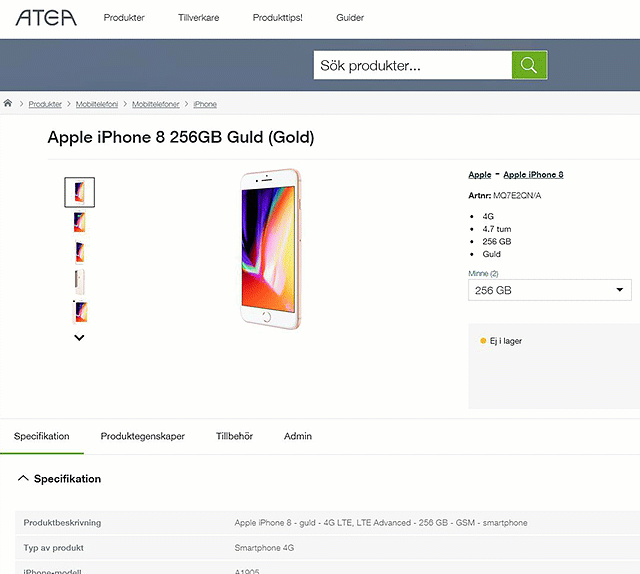Screen dimensions: 640x574
Task: Switch to the Tillbehör tab
Action: [x=234, y=436]
